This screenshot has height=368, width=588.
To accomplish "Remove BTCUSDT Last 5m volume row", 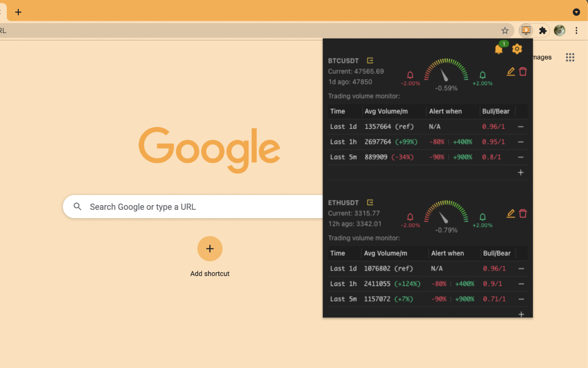I will 521,157.
